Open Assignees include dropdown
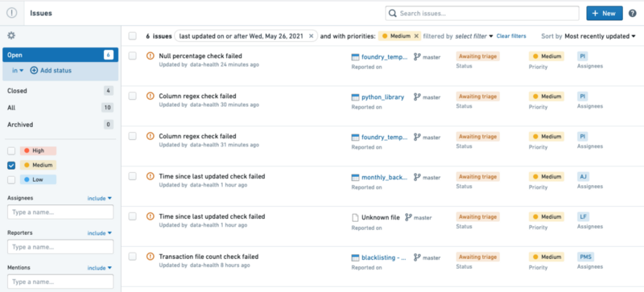This screenshot has height=292, width=644. coord(99,199)
